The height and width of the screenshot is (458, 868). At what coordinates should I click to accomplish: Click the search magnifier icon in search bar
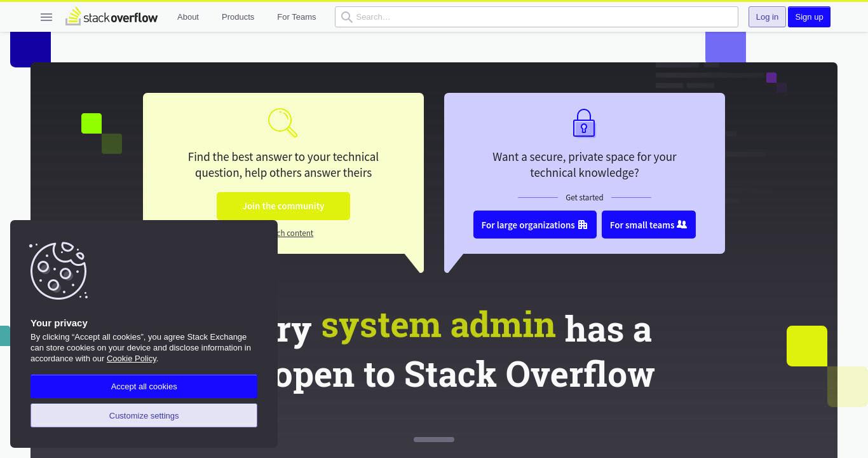pos(346,17)
